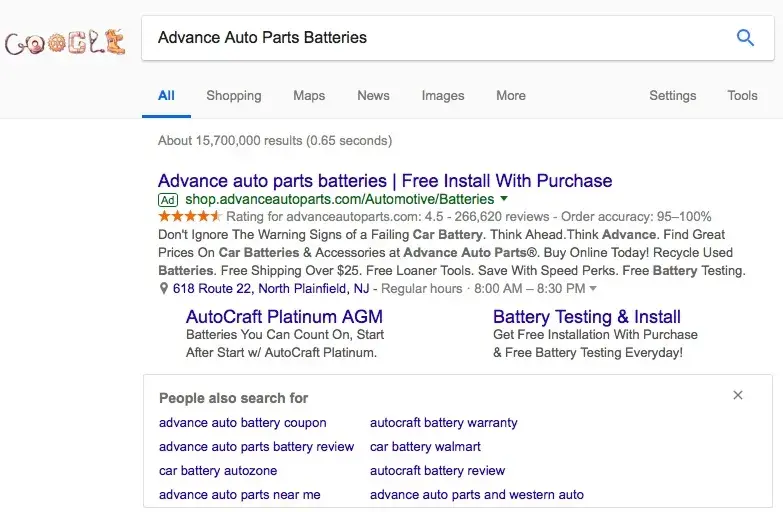Click the Google doodle logo

coord(65,42)
